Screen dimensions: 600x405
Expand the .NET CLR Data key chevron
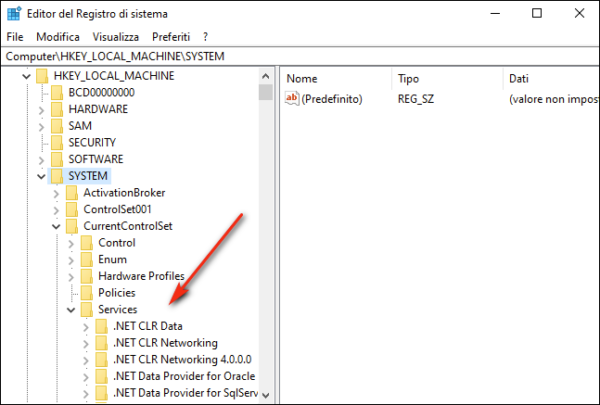pyautogui.click(x=86, y=327)
